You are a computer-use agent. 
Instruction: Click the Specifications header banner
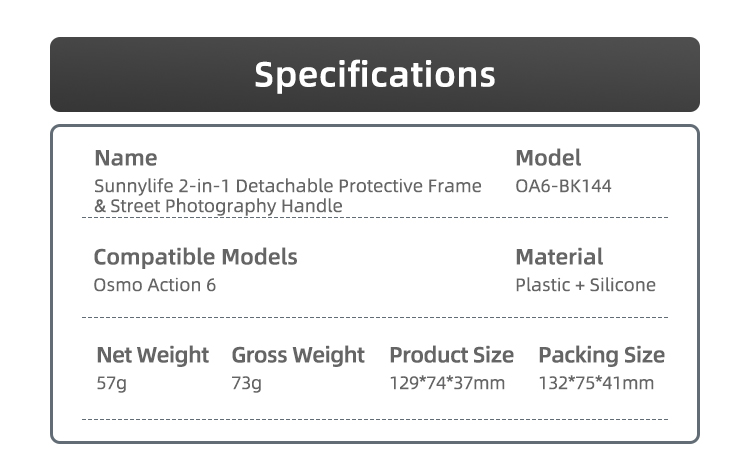375,75
